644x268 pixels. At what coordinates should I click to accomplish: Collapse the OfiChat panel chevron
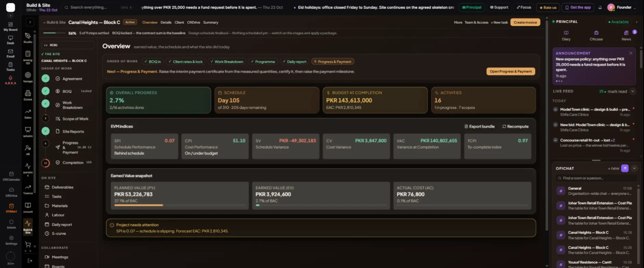tap(634, 168)
